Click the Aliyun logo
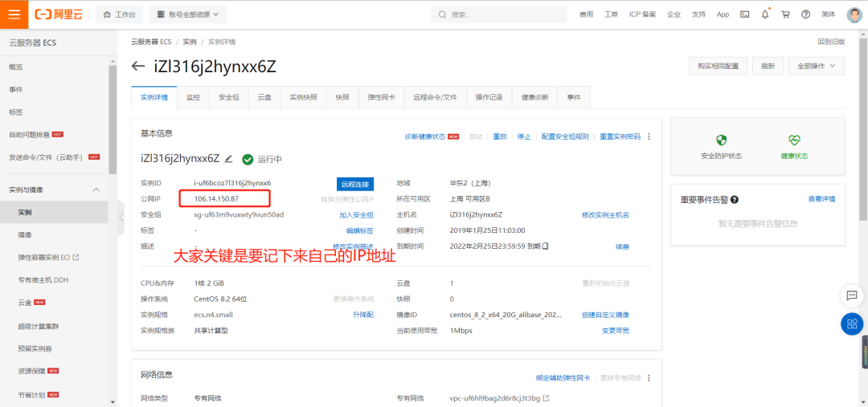868x407 pixels. click(58, 14)
